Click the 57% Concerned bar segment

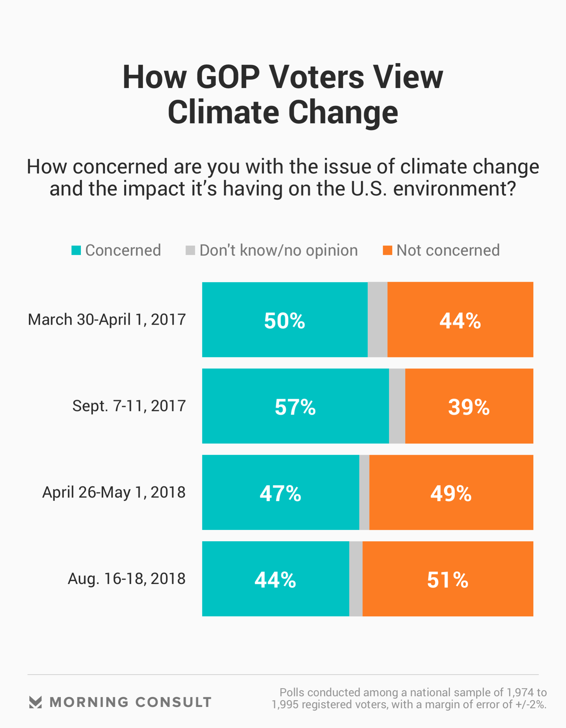pos(295,406)
